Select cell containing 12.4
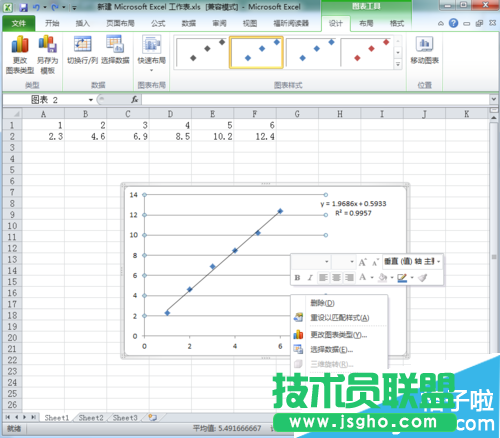The width and height of the screenshot is (500, 438). tap(255, 136)
